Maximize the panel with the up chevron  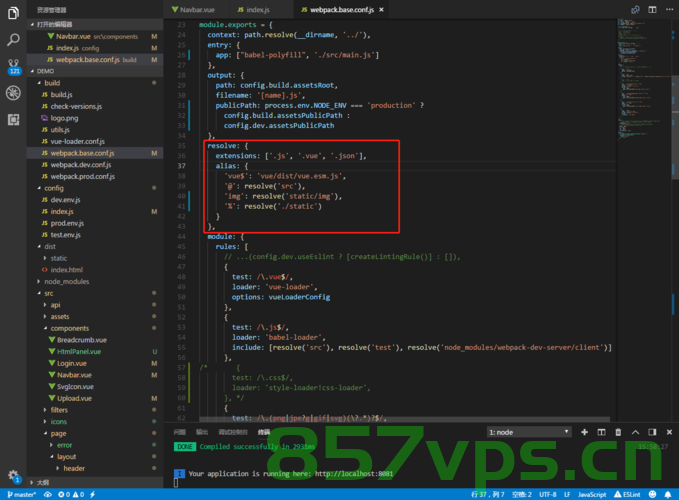pyautogui.click(x=635, y=432)
